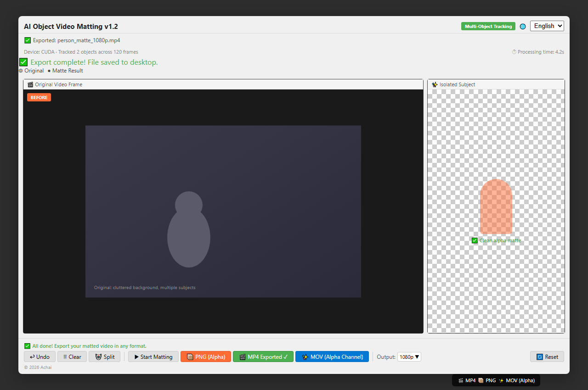Screen dimensions: 588x390
Task: Open the English language dropdown
Action: coord(547,26)
